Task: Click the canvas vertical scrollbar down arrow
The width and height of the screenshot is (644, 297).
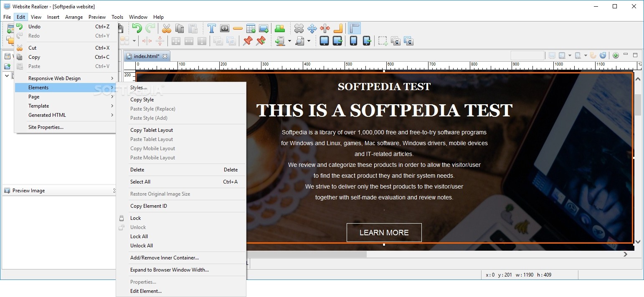Action: [x=638, y=242]
